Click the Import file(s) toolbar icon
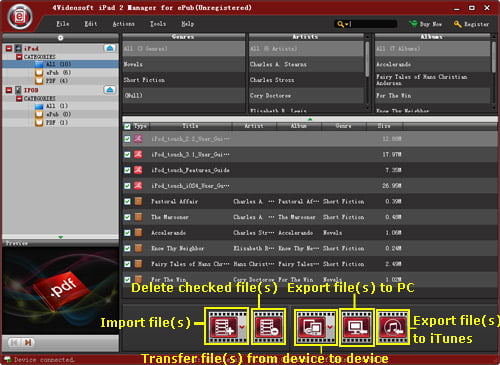Screen dimensions: 500x365 pyautogui.click(x=224, y=327)
